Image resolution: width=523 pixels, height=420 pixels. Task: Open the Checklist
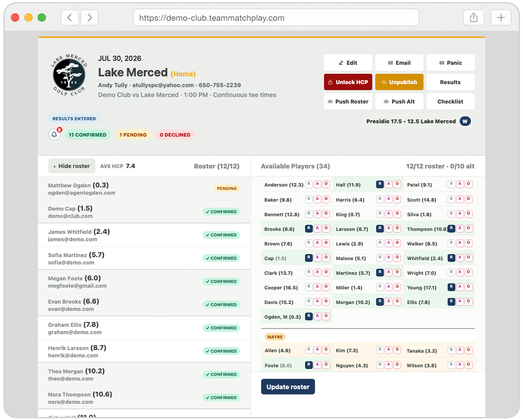[451, 102]
